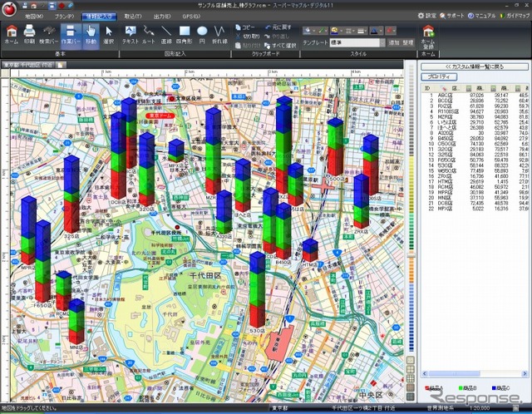
Task: Click the 印刷 printer icon
Action: [29, 35]
